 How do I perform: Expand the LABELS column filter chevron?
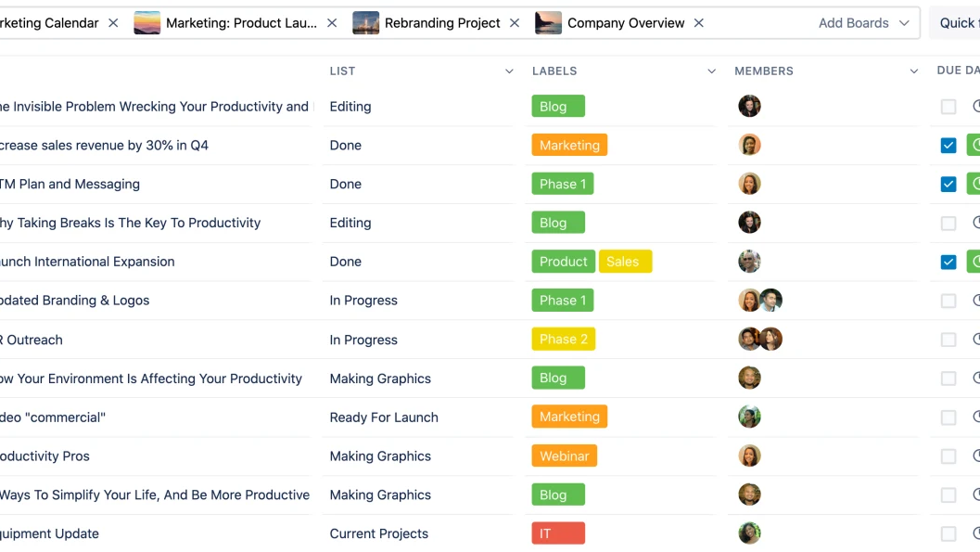pyautogui.click(x=711, y=71)
